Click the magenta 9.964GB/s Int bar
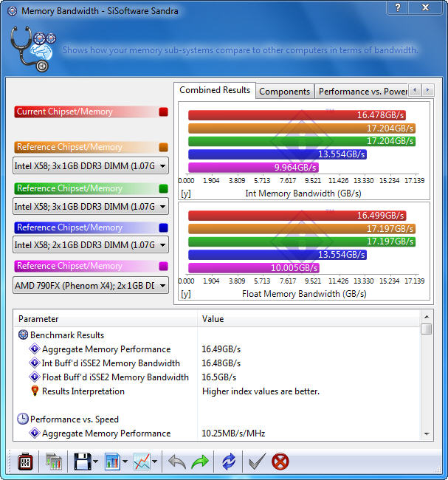This screenshot has height=480, width=448. [253, 168]
